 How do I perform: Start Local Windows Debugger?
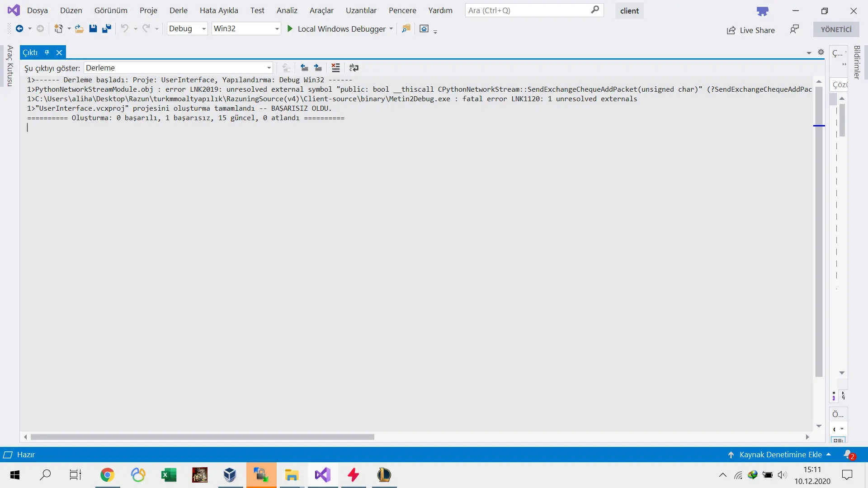336,28
